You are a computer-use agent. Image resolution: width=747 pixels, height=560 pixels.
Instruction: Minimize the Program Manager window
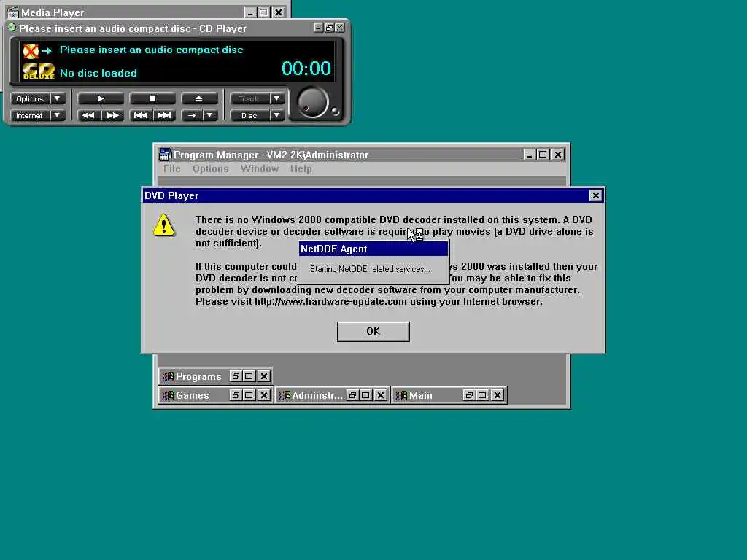[530, 155]
